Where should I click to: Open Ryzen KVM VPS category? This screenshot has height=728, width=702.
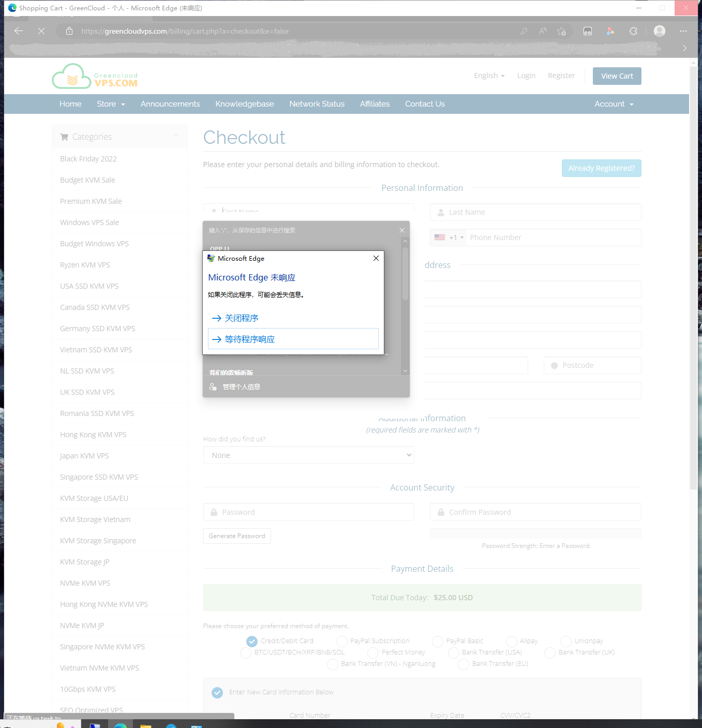[85, 265]
